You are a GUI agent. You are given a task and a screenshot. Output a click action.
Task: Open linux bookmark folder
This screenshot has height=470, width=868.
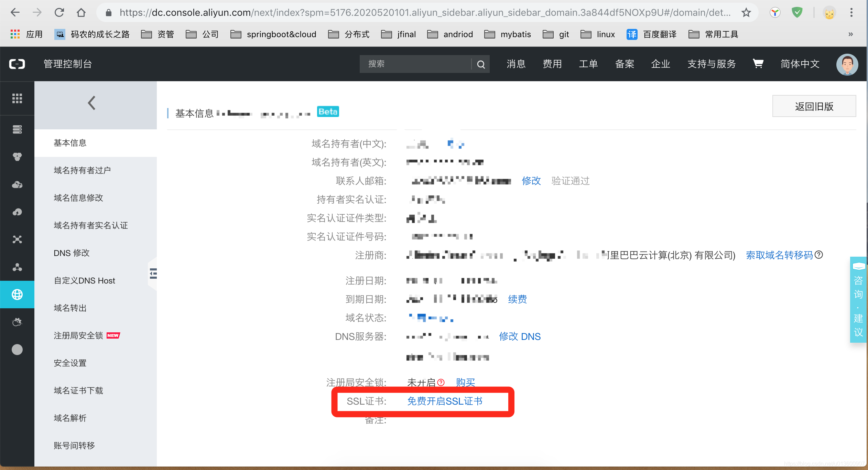click(x=598, y=34)
